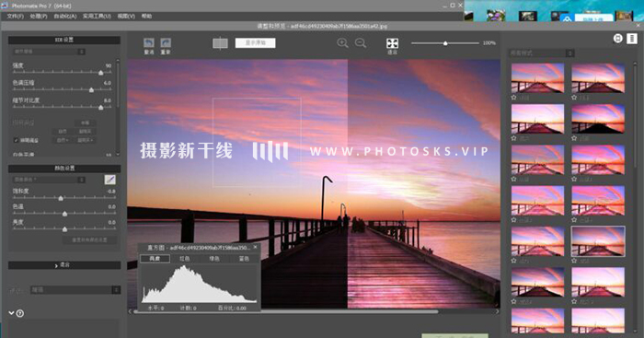
Task: Switch presets panel to single-column list view
Action: [632, 39]
